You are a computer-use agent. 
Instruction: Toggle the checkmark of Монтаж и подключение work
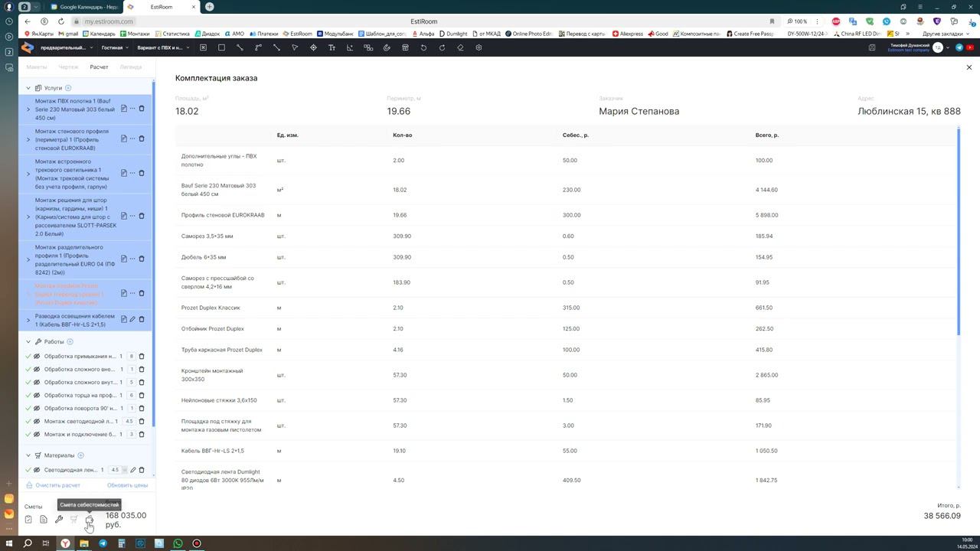click(28, 435)
